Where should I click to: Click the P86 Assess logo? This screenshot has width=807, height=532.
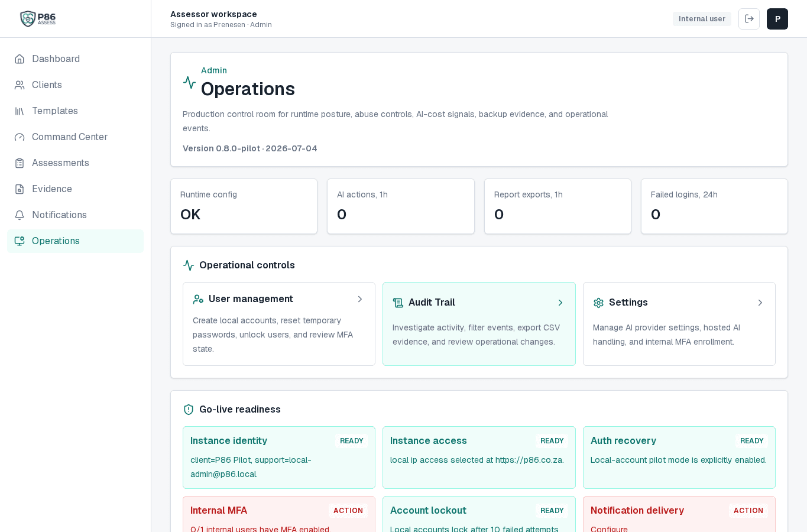pos(38,19)
